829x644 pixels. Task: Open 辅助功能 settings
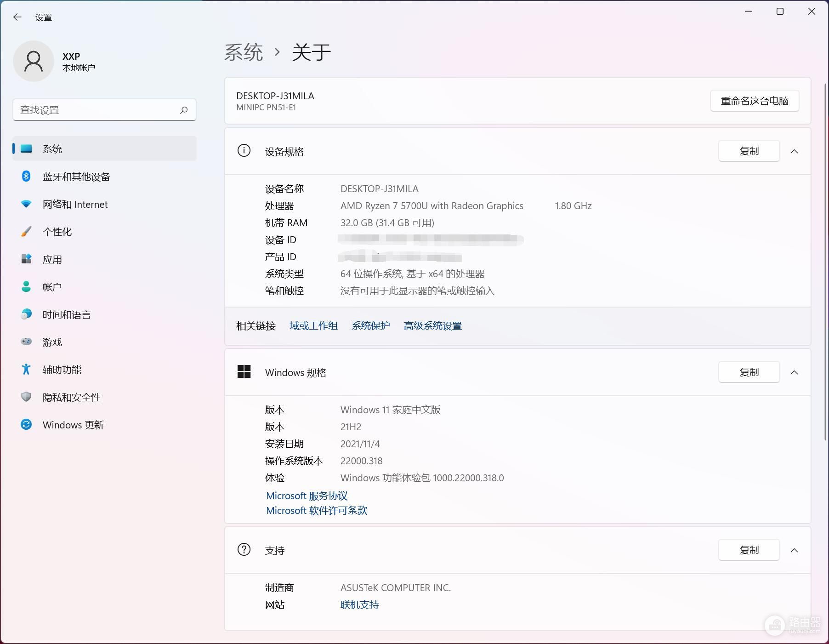click(104, 370)
